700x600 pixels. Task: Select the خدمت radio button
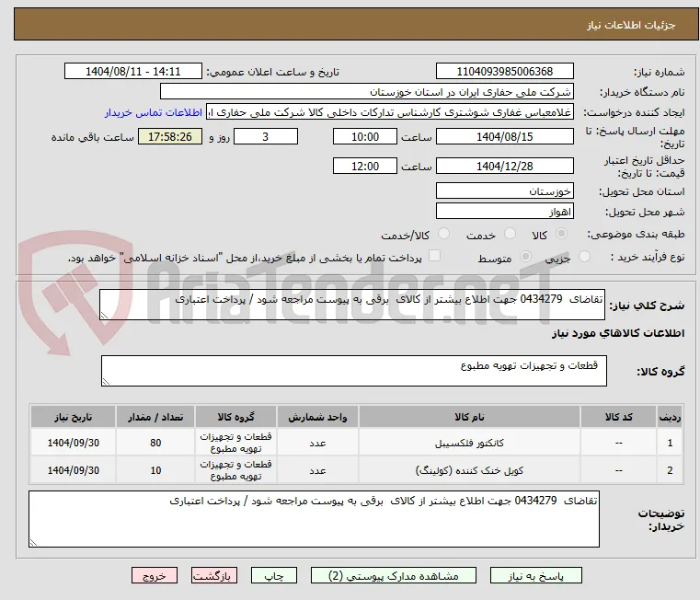510,233
